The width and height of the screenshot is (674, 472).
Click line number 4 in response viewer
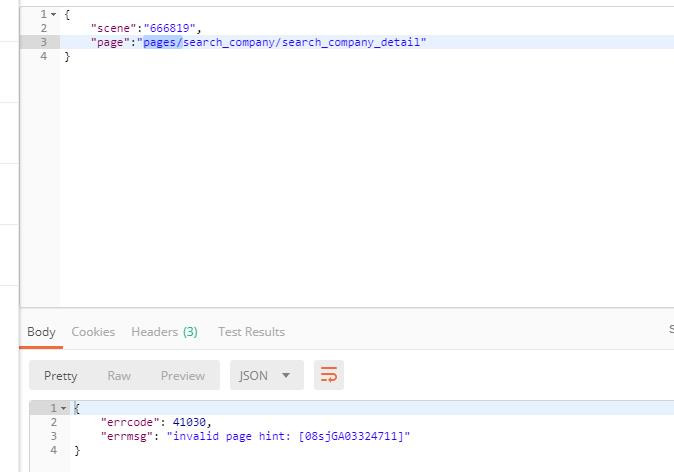pyautogui.click(x=54, y=450)
